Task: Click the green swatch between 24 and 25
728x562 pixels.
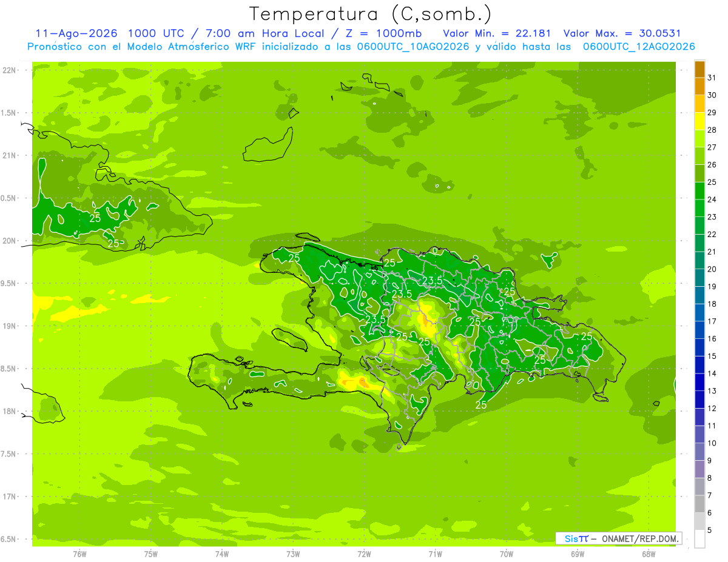Action: (x=699, y=191)
